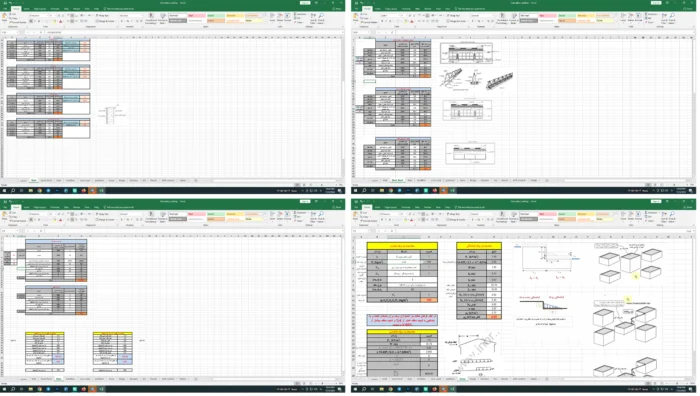Toggle Italic formatting in top-left window
Screen dimensions: 700x396
pos(34,21)
